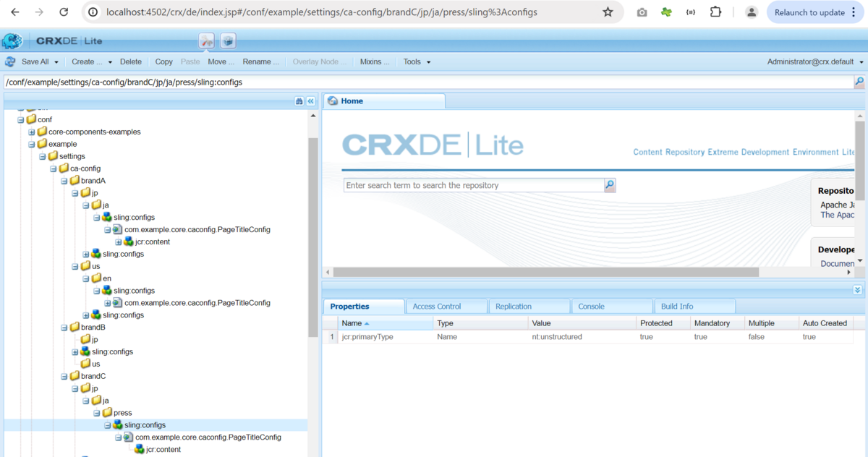Open the browser extensions puzzle icon
Image resolution: width=868 pixels, height=457 pixels.
point(715,12)
